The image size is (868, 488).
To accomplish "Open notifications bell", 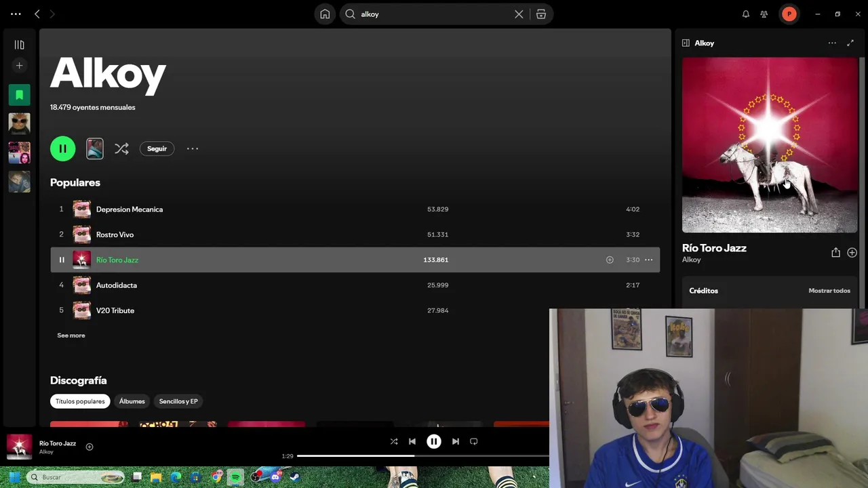I will pyautogui.click(x=746, y=14).
